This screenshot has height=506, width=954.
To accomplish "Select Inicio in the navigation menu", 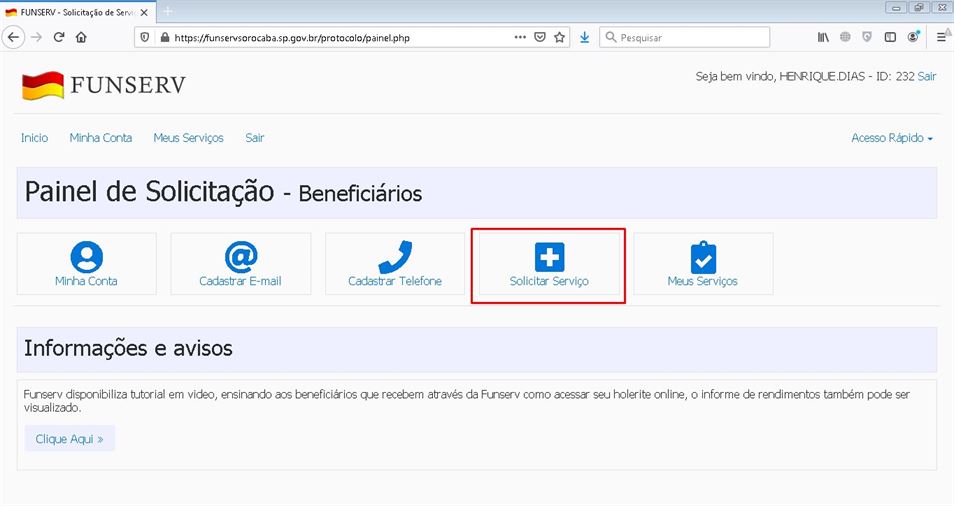I will pyautogui.click(x=34, y=138).
